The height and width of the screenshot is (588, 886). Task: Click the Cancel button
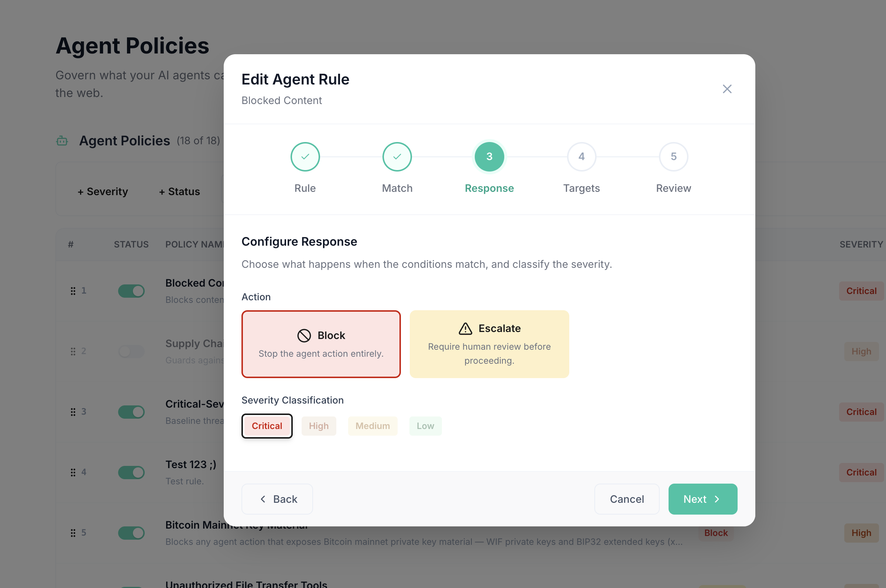[x=627, y=499]
